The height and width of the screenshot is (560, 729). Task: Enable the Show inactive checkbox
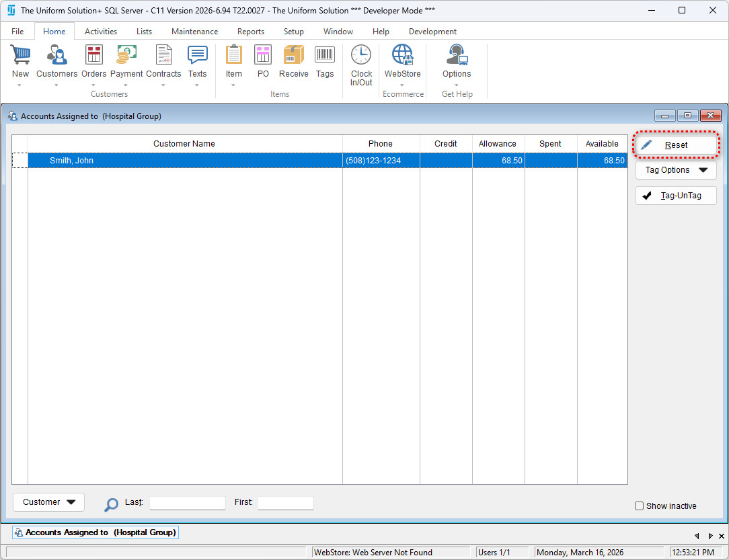coord(640,506)
